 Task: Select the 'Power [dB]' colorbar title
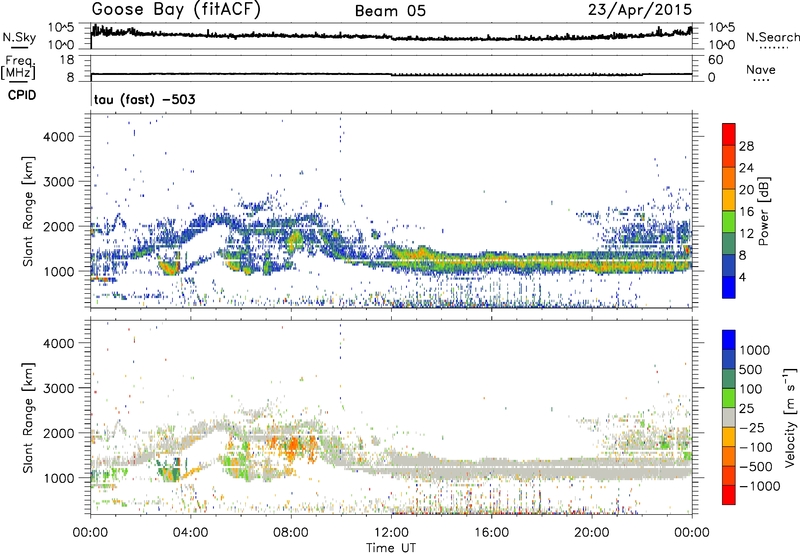764,211
